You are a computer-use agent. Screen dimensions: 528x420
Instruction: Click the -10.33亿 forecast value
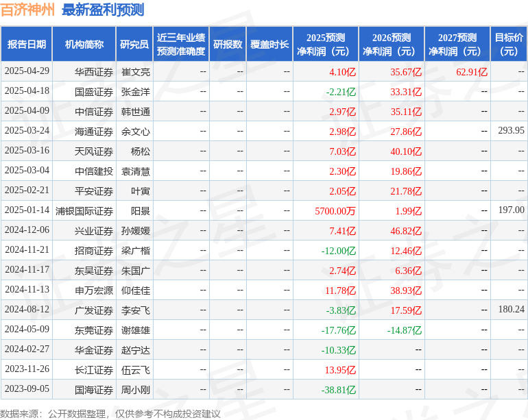click(339, 350)
